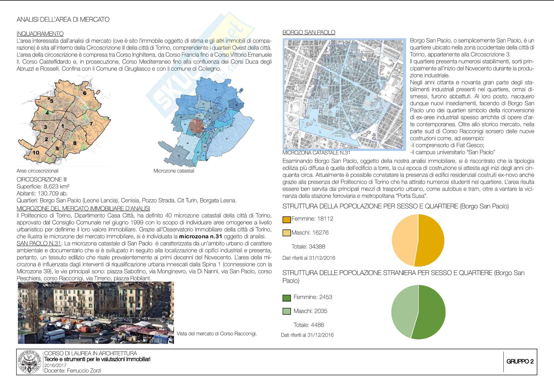Click the MICROZONE DEL MERCATO IMMOBILIARE D'ANALISI heading
554x392 pixels.
tap(83, 208)
